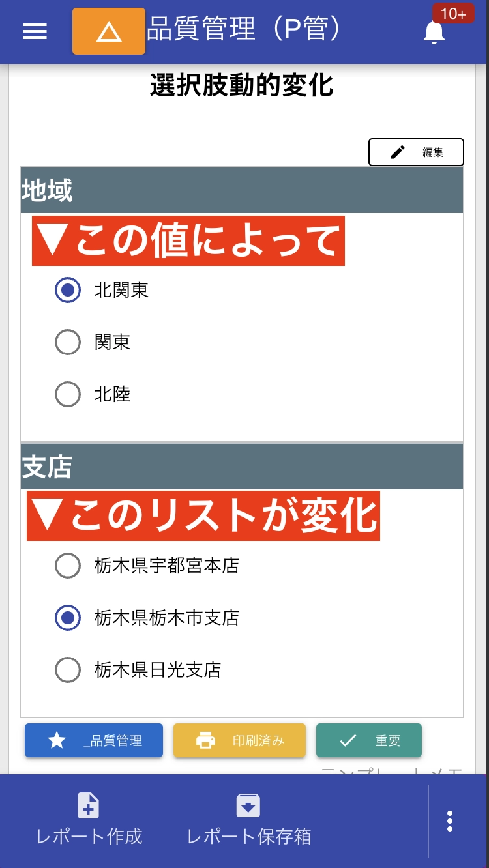Open the 支店 section header
Image resolution: width=489 pixels, height=868 pixels.
tap(241, 467)
